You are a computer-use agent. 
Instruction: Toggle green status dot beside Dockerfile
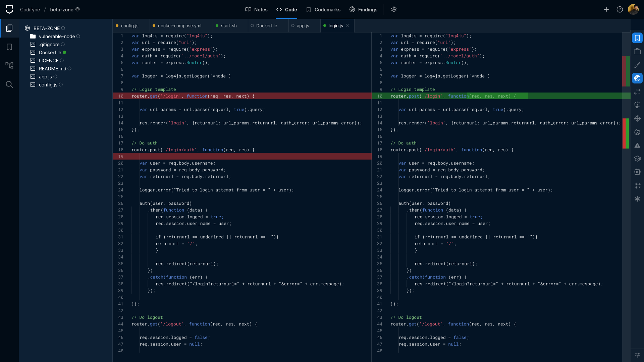tap(64, 52)
